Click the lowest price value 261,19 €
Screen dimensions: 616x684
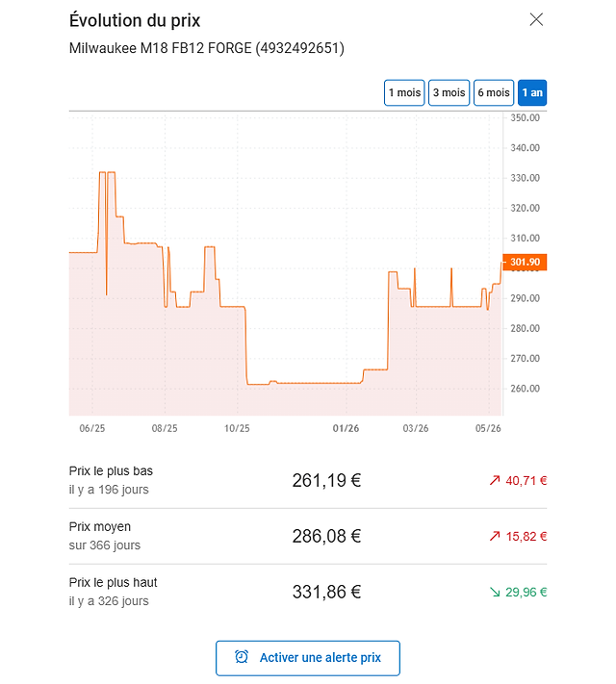tap(326, 480)
